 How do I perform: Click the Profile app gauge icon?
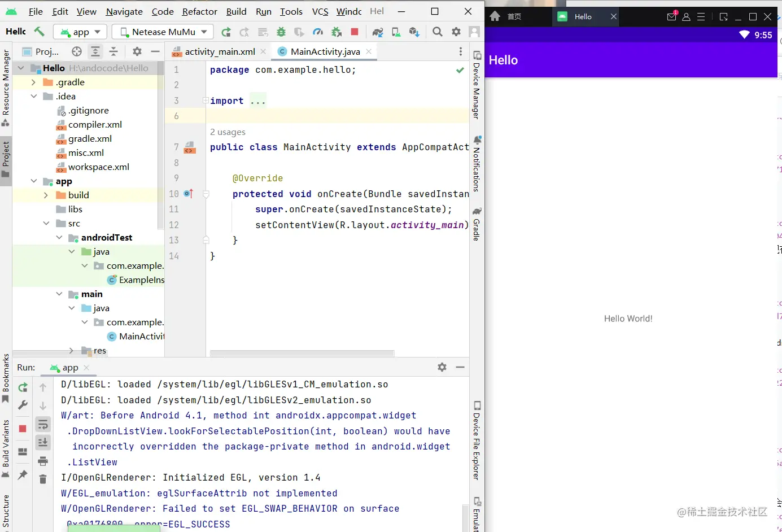(318, 32)
